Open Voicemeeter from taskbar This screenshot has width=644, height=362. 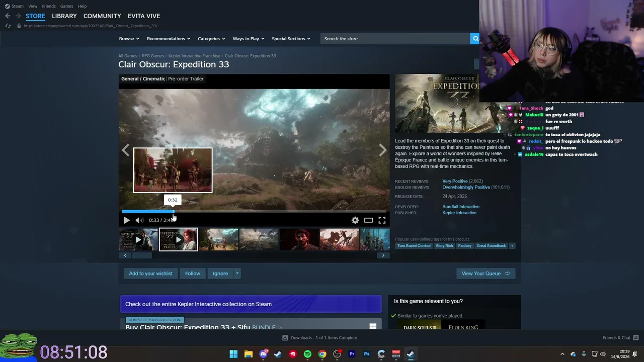tap(396, 354)
